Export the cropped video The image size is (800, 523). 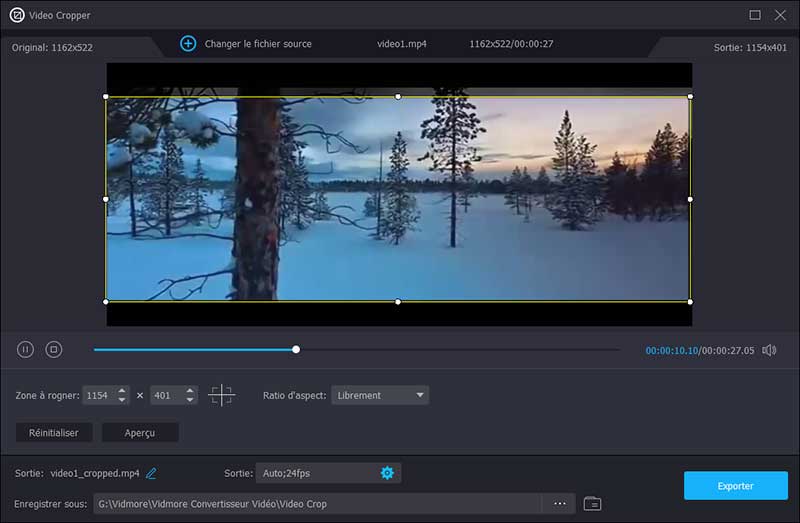[735, 486]
